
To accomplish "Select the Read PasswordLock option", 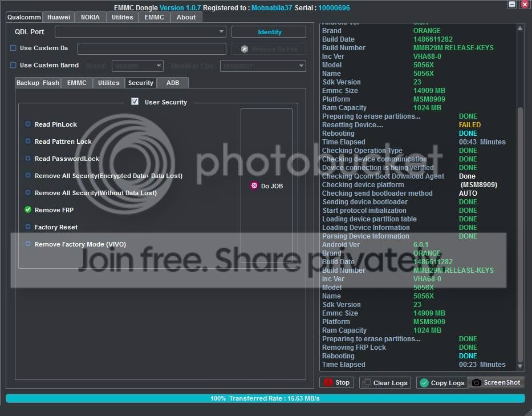I will [x=28, y=158].
